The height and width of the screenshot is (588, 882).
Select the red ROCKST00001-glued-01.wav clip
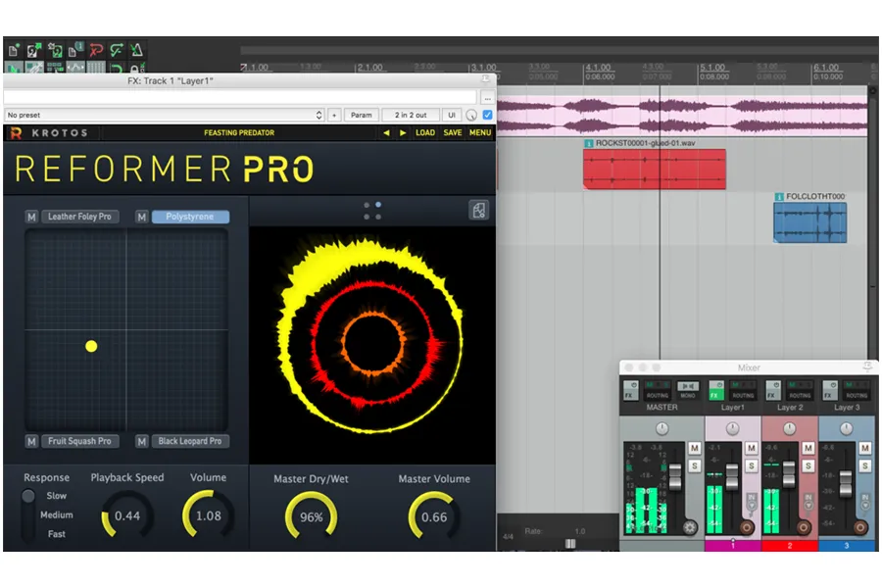(x=655, y=169)
